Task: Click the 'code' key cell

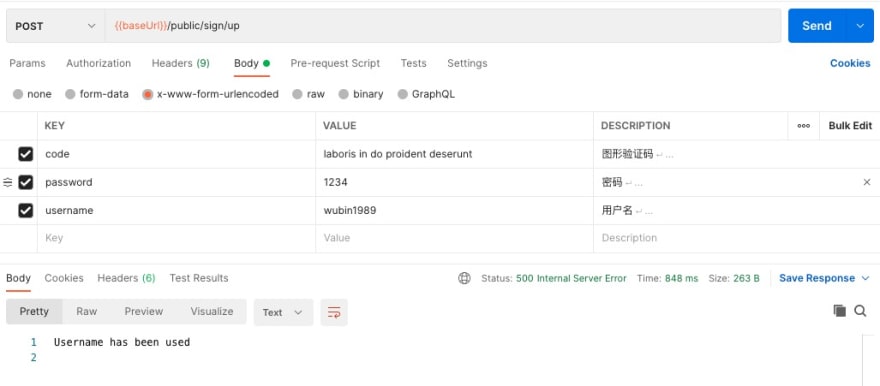Action: tap(176, 154)
